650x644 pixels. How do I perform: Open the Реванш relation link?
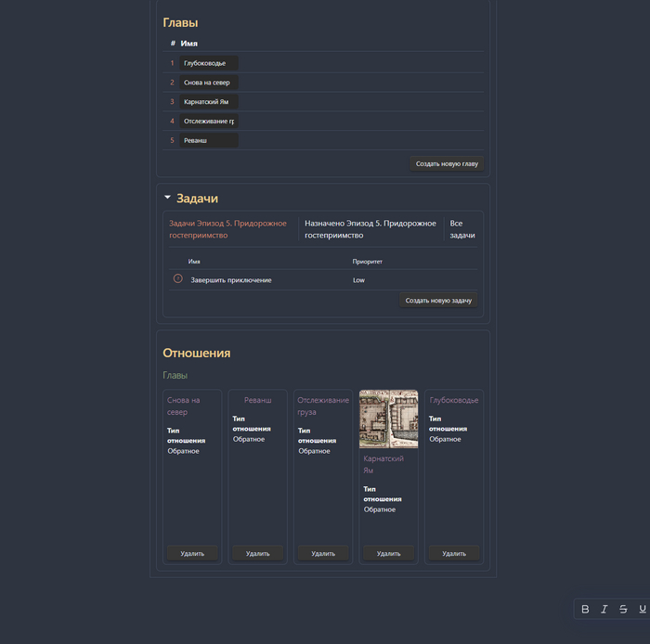point(257,400)
